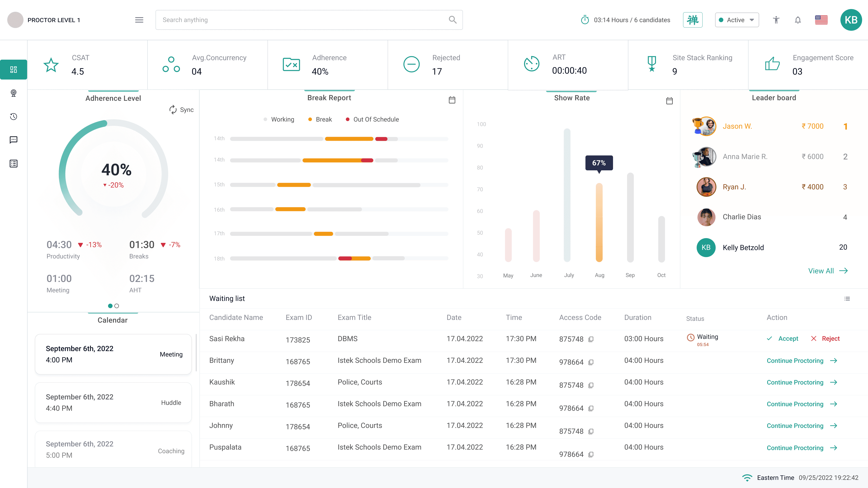The height and width of the screenshot is (488, 868).
Task: Click the Avg.Concurrency circles icon
Action: click(x=171, y=64)
